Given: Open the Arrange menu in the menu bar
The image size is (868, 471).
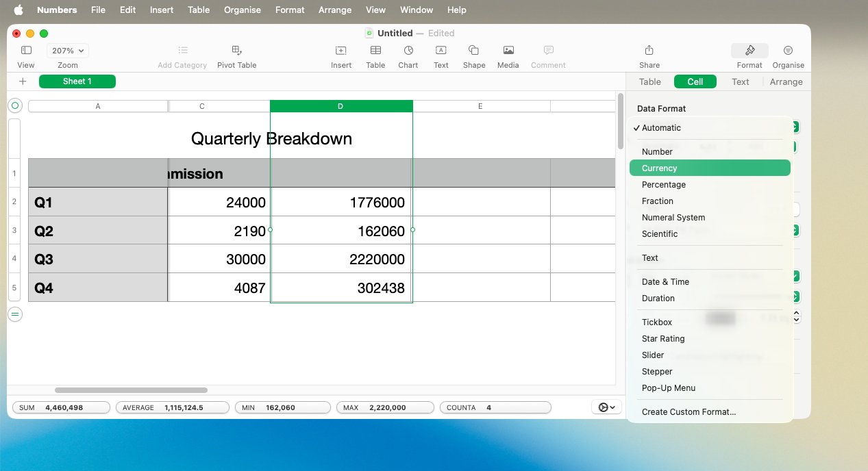Looking at the screenshot, I should (x=334, y=10).
